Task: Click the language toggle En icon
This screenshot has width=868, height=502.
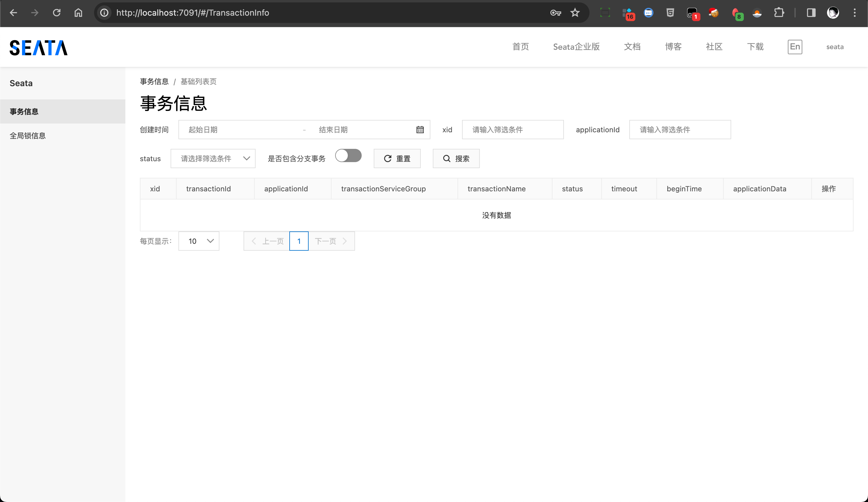Action: pyautogui.click(x=794, y=46)
